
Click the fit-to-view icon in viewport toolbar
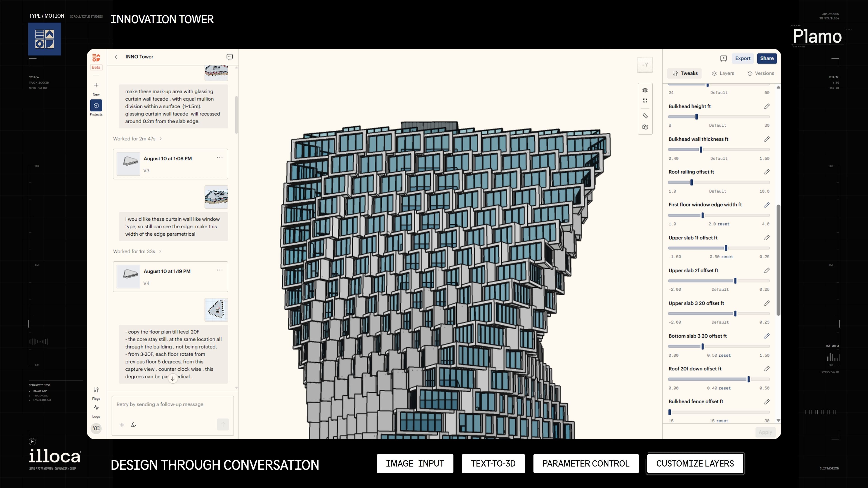click(645, 101)
